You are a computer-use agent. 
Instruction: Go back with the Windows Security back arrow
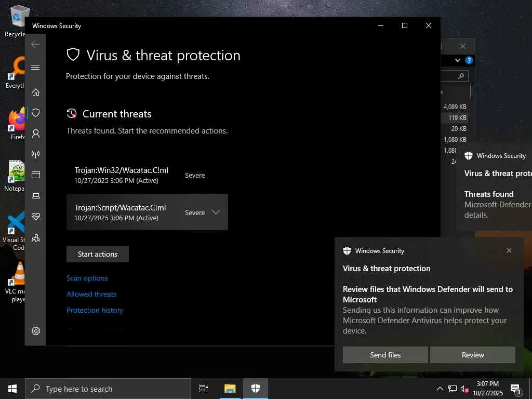[x=35, y=44]
